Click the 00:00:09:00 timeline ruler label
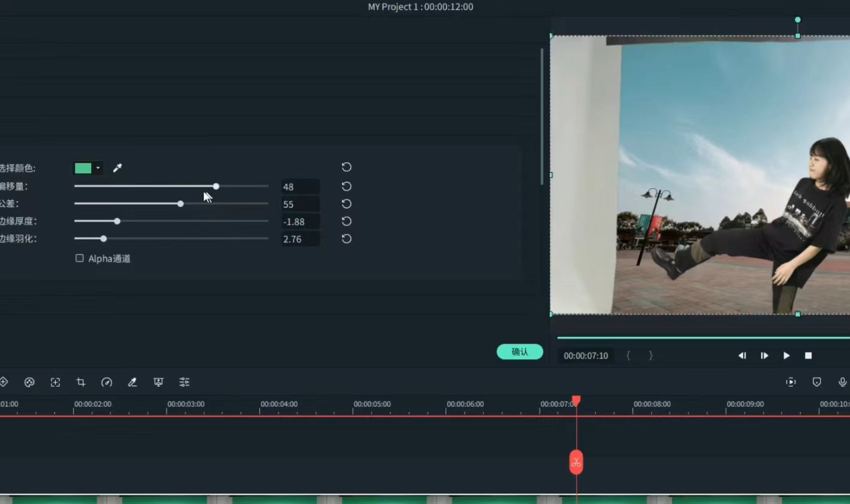The width and height of the screenshot is (850, 504). [745, 404]
